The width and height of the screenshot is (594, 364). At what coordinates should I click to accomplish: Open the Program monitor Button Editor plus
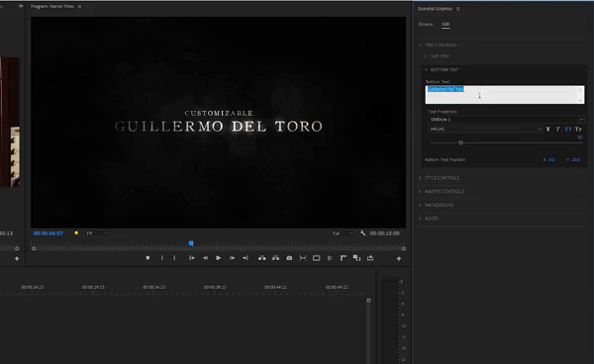[x=399, y=259]
